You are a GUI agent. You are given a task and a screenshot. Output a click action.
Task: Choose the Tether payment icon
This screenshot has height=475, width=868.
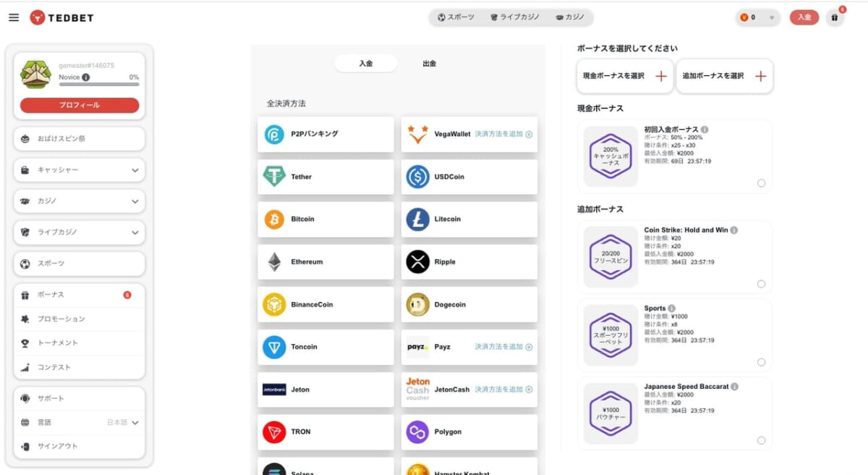(274, 177)
